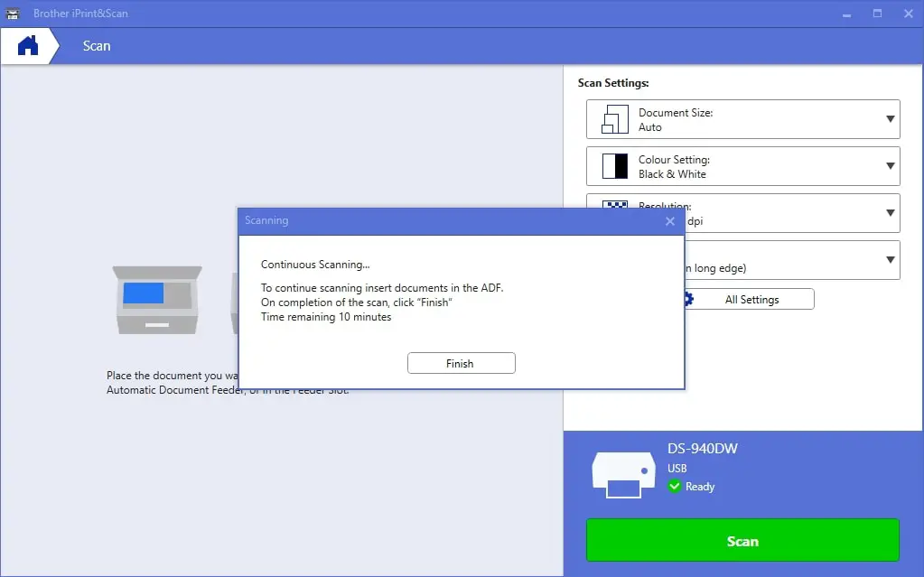924x577 pixels.
Task: Close the Scanning dialog
Action: coord(670,221)
